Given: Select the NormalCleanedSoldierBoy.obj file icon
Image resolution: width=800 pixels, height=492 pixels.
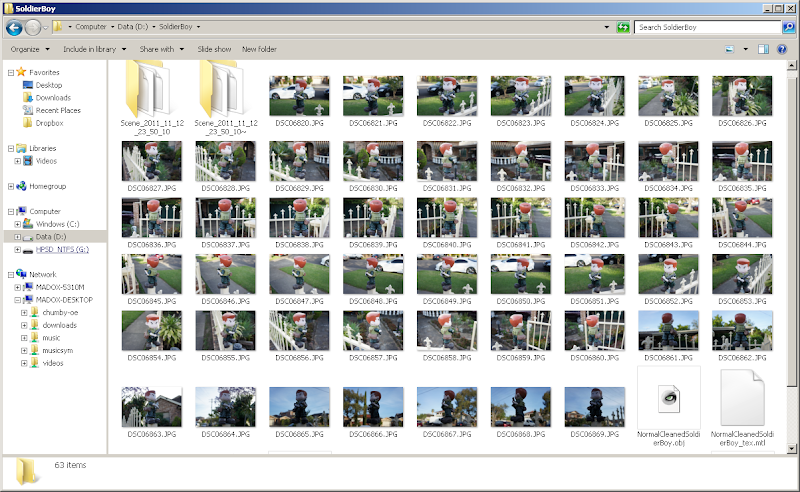Looking at the screenshot, I should click(x=668, y=397).
